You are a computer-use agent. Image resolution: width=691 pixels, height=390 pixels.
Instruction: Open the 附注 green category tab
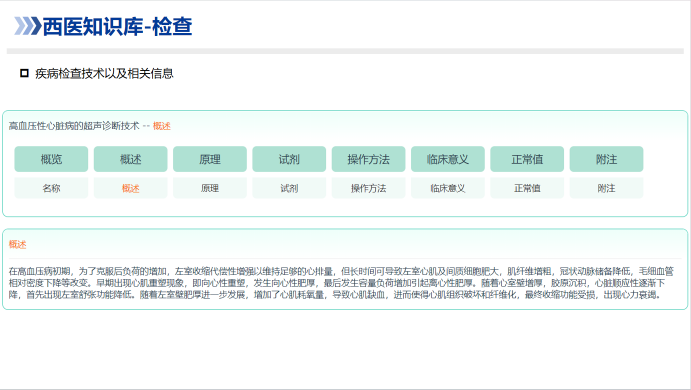point(606,159)
